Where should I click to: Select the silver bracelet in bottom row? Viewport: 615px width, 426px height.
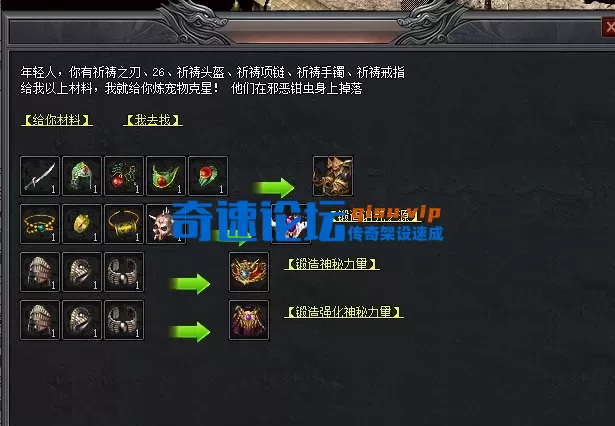click(x=124, y=320)
